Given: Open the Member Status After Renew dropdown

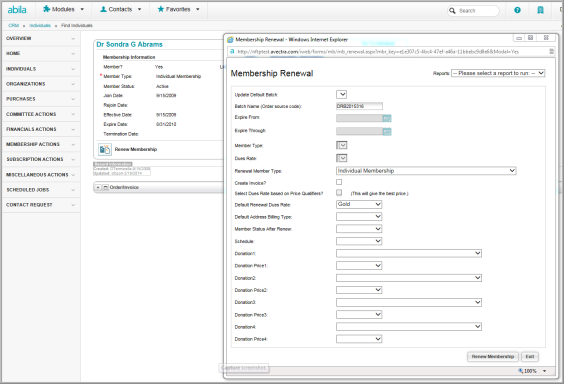Looking at the screenshot, I should point(359,229).
